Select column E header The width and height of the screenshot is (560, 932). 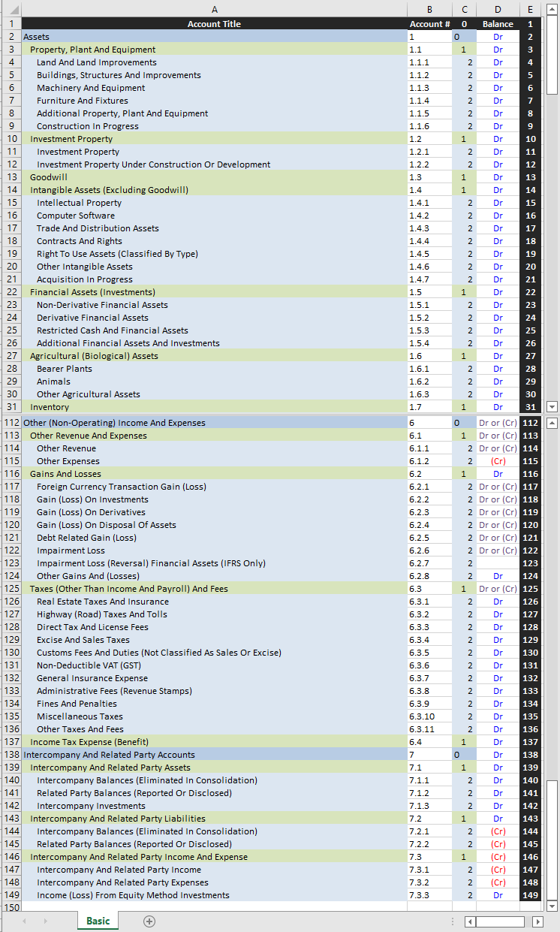click(531, 9)
